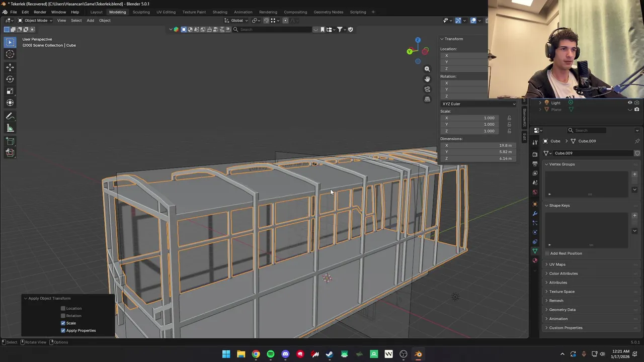Screen dimensions: 644x362
Task: Switch perspective/orthographic grid icon
Action: [x=427, y=99]
